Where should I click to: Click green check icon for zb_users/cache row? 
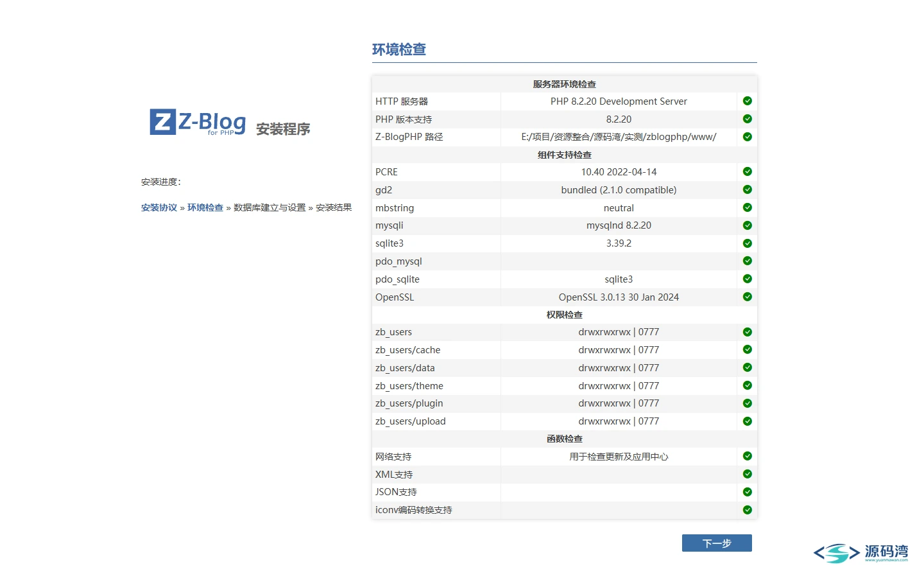click(x=748, y=349)
